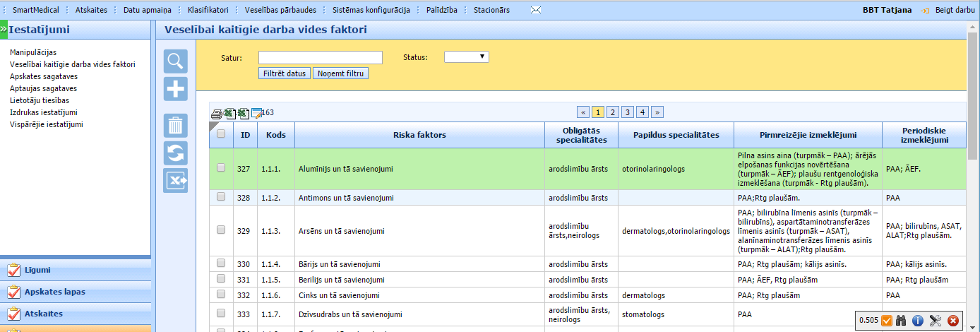Check the row with ID 329
980x332 pixels.
coord(221,230)
